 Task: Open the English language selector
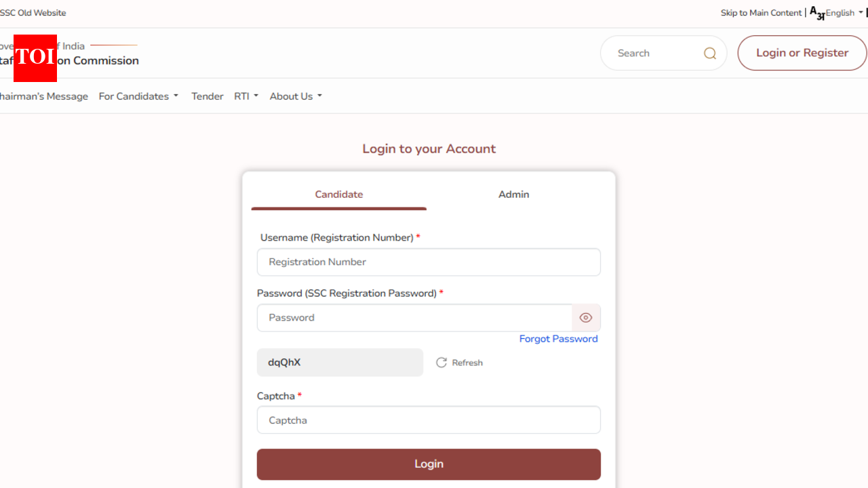pos(844,13)
